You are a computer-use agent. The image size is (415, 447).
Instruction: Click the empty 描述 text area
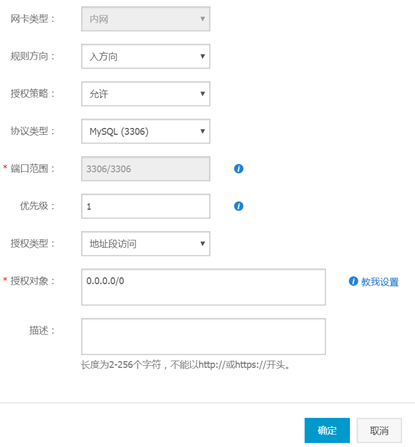click(203, 336)
